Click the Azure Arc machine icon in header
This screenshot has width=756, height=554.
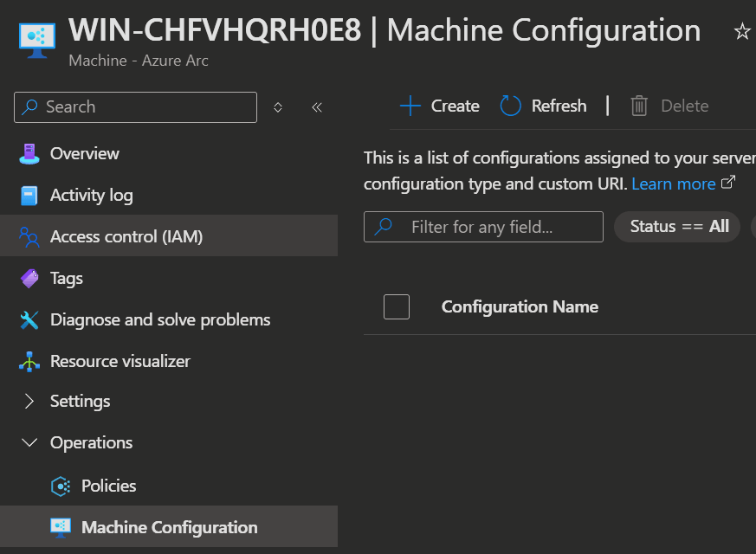coord(37,41)
